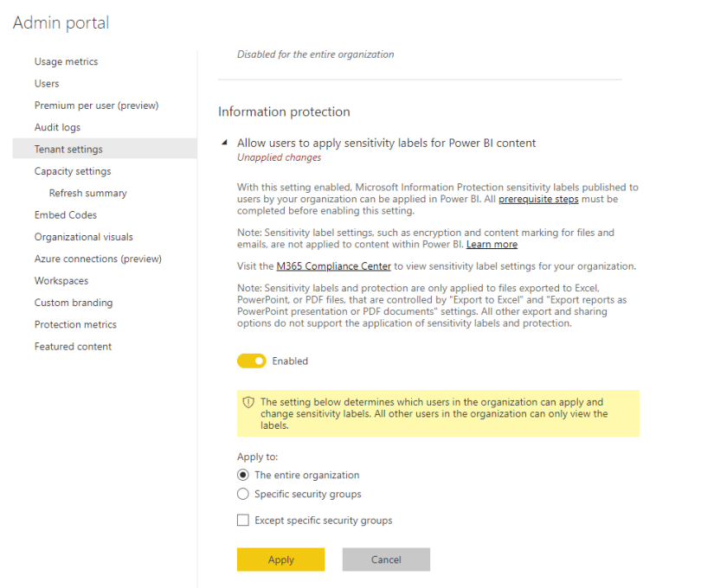Screen dimensions: 701x588
Task: Navigate to the Workspaces section
Action: [61, 280]
